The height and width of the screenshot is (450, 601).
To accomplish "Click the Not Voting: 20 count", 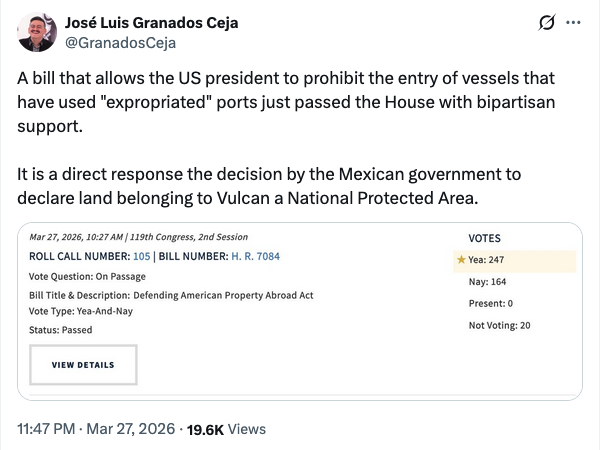I will [x=500, y=325].
